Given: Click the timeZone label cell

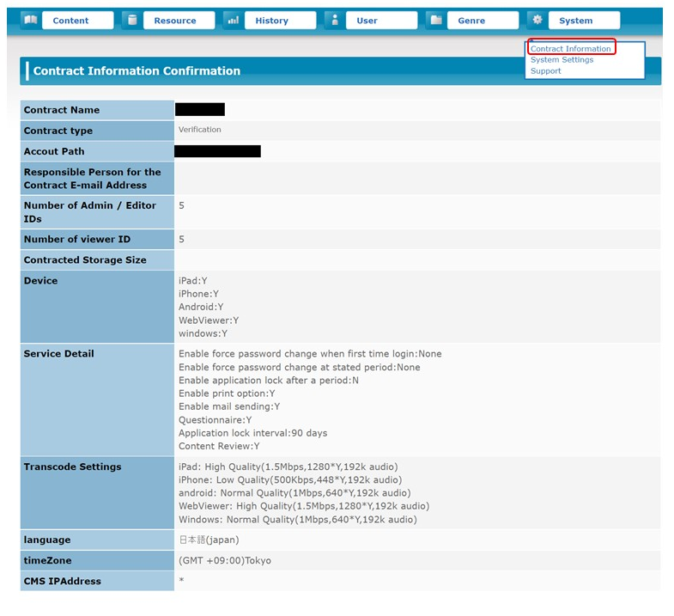Looking at the screenshot, I should [x=97, y=560].
